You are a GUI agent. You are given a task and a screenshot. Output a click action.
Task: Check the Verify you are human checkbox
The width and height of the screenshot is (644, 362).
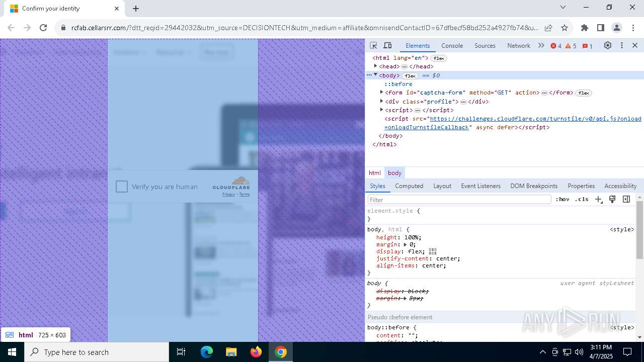[122, 187]
